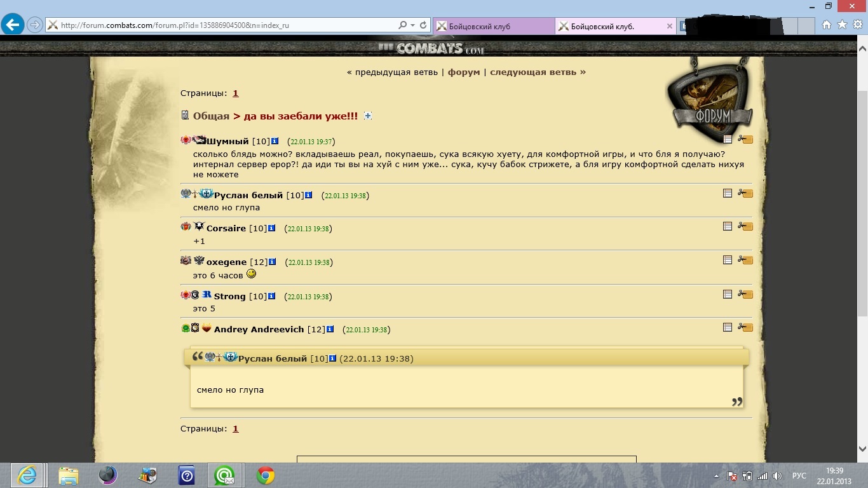Image resolution: width=868 pixels, height=488 pixels.
Task: Open info icon beside Andrey Andreevich
Action: [x=330, y=329]
